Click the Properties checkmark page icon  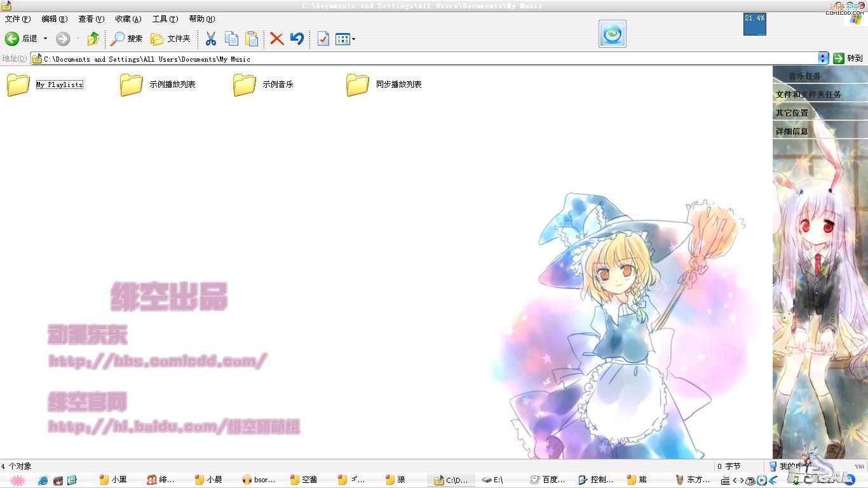(323, 39)
